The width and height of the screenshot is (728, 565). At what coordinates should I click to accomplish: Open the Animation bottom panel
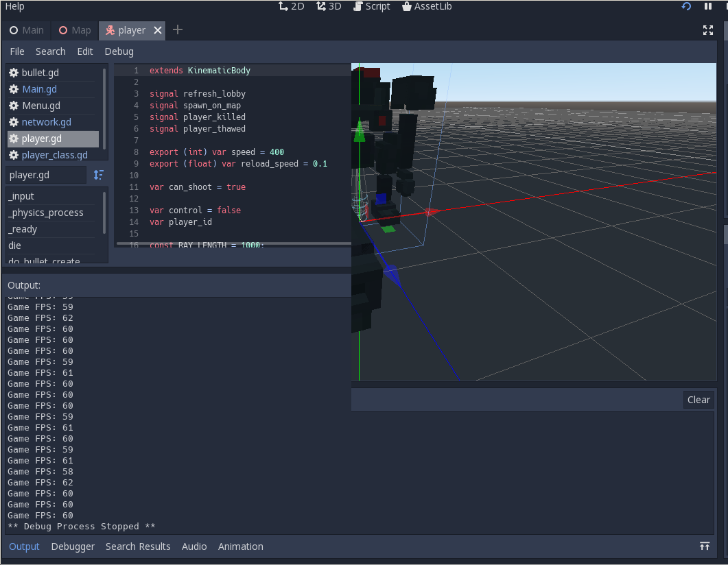click(x=241, y=546)
